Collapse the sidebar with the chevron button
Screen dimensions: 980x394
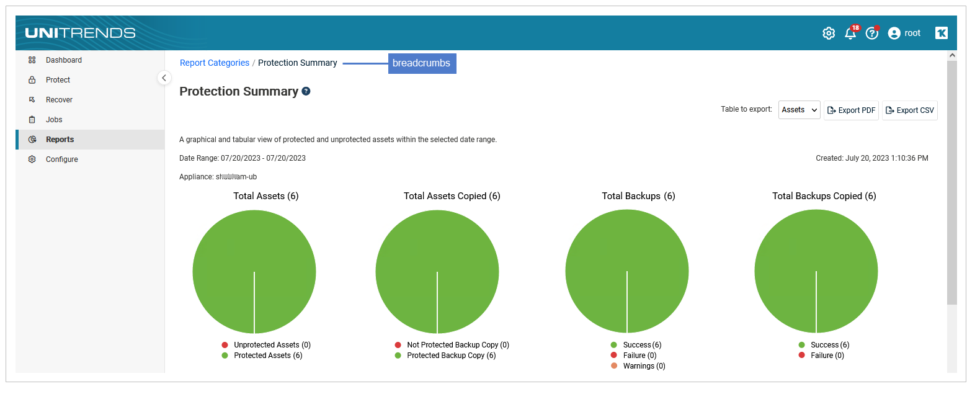coord(164,78)
